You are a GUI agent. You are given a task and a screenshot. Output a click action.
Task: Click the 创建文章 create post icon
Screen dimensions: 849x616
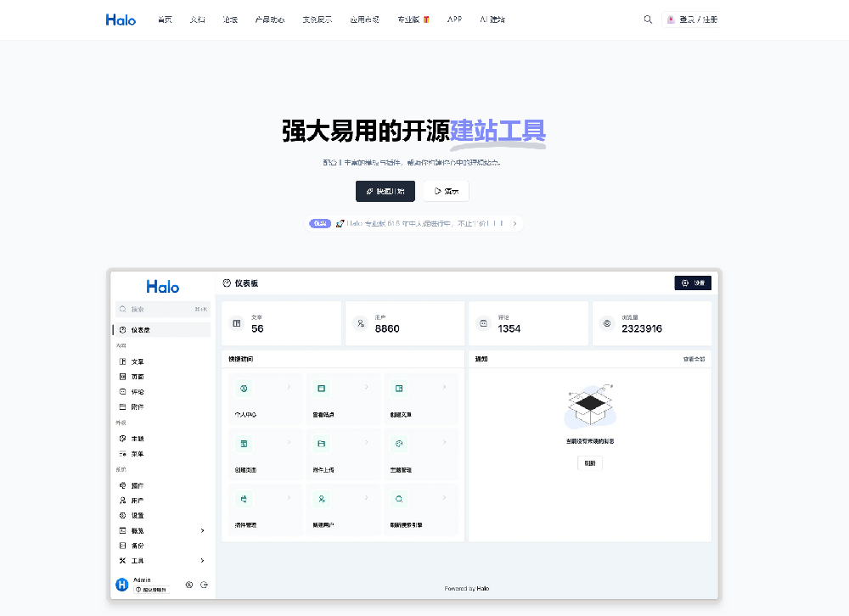click(399, 388)
